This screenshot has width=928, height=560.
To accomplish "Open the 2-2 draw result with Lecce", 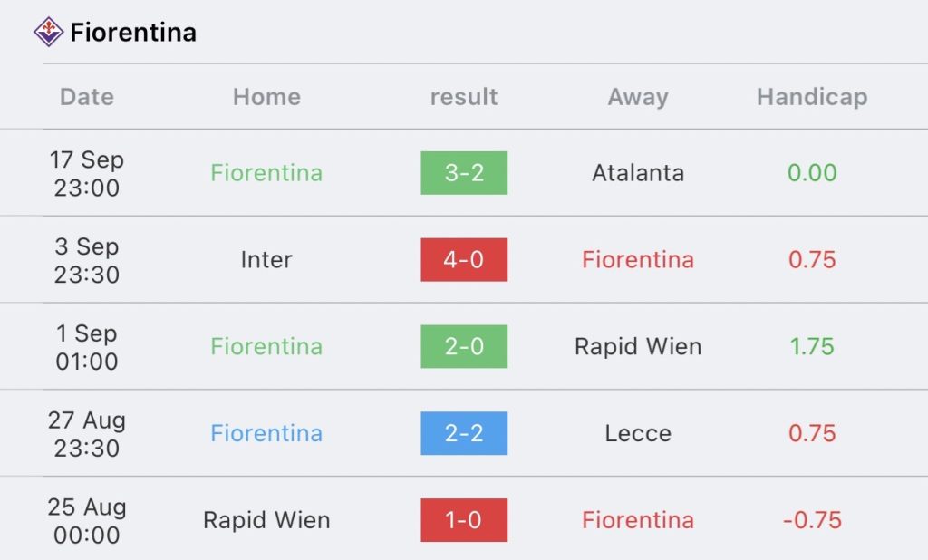I will (464, 434).
